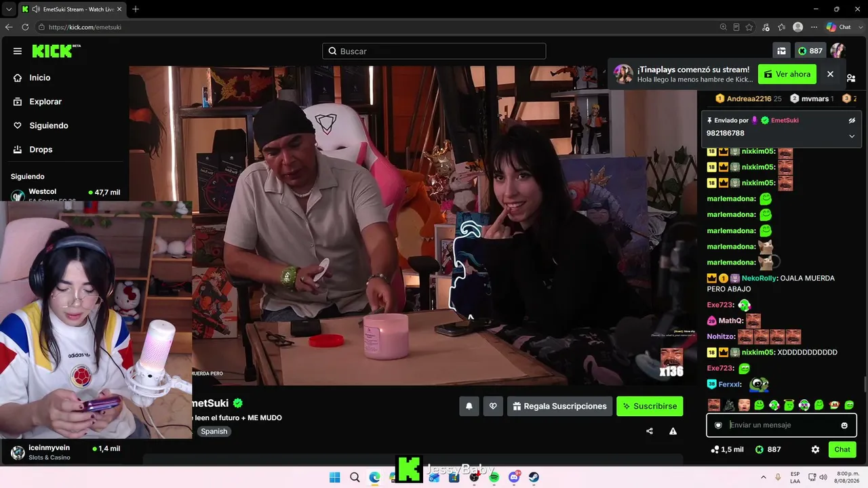868x488 pixels.
Task: Open the user profile avatar menu
Action: 838,51
